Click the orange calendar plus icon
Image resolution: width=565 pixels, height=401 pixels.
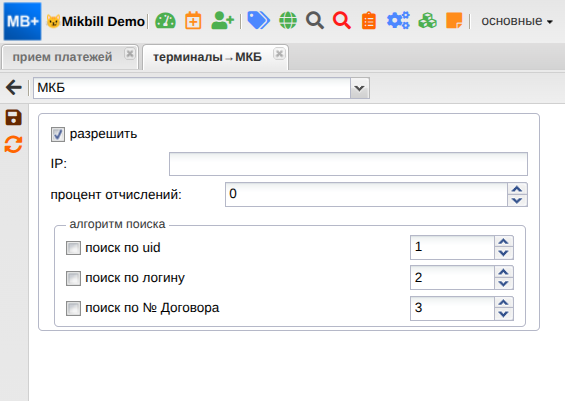193,21
